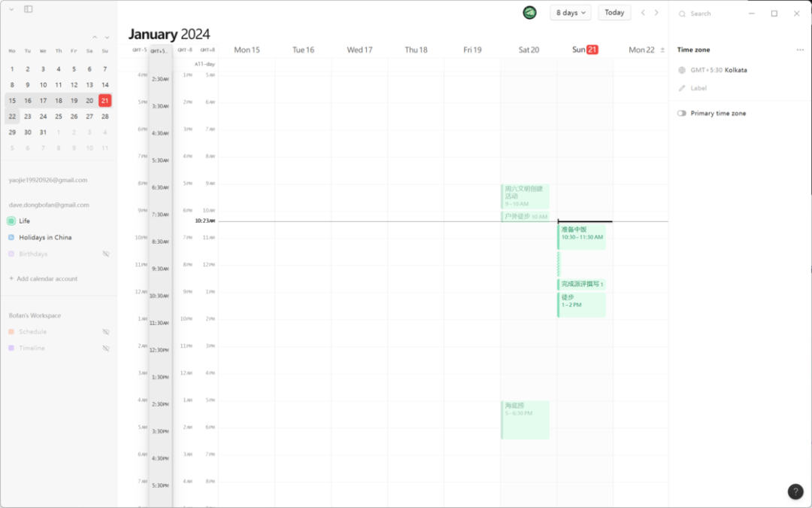
Task: Open the account chevron menu at top-left
Action: click(x=11, y=9)
